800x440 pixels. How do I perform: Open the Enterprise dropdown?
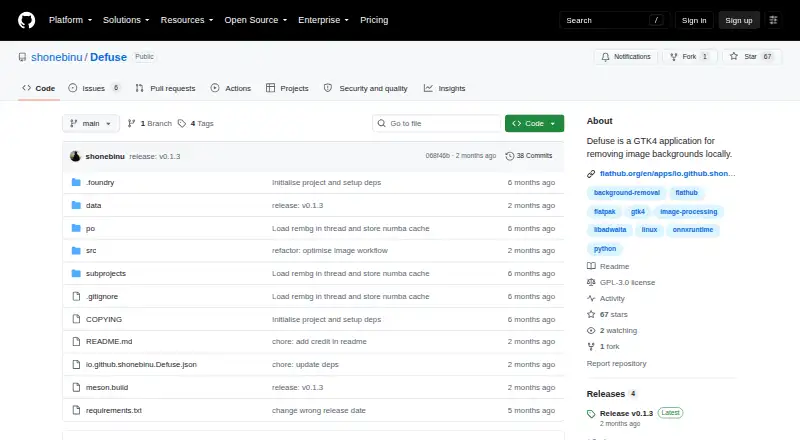click(323, 20)
